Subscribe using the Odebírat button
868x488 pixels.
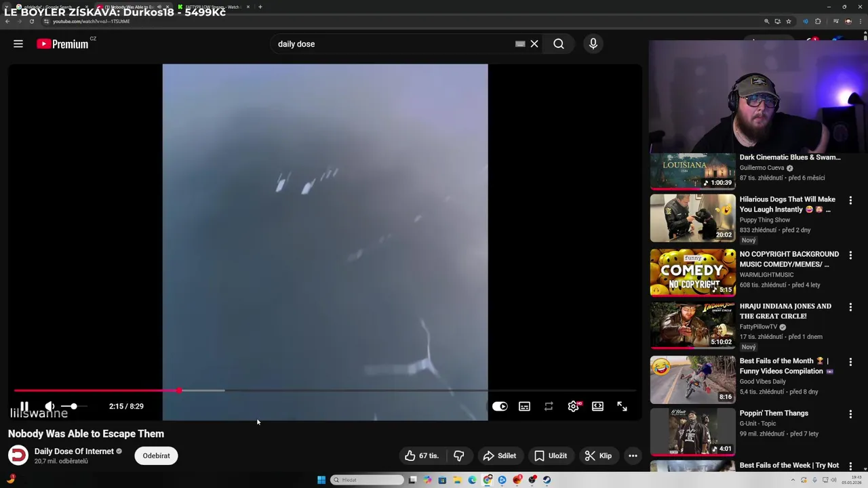(x=156, y=455)
